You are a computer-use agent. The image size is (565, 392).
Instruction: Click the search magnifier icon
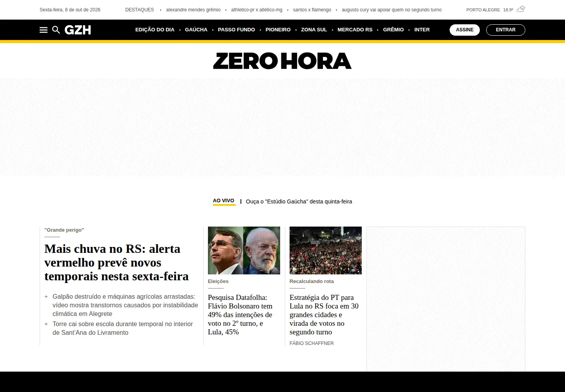click(56, 30)
